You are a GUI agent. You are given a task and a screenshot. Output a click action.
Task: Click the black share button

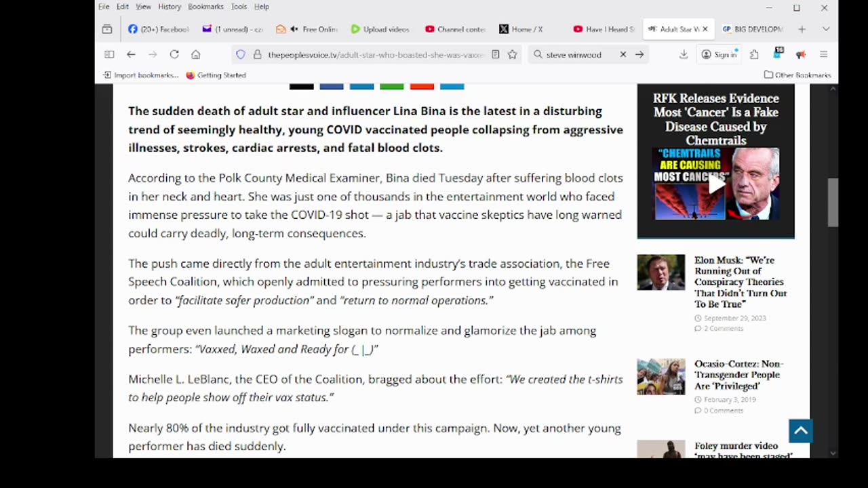tap(302, 87)
